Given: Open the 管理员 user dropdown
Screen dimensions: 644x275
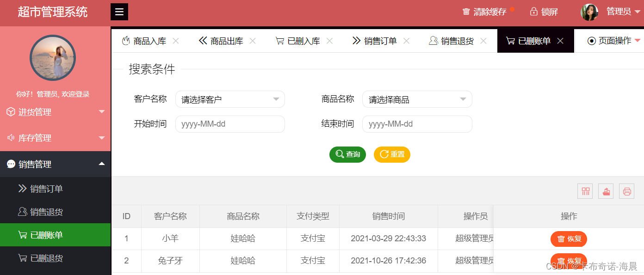Looking at the screenshot, I should [623, 12].
